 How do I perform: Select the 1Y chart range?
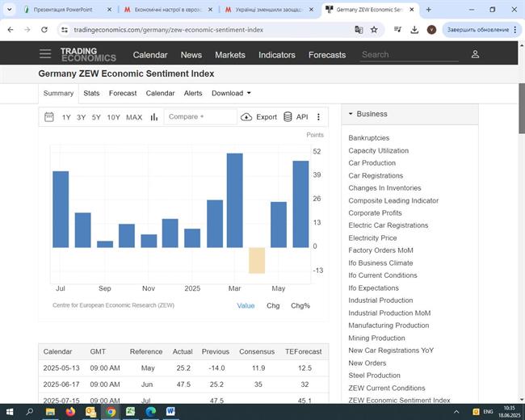coord(66,117)
